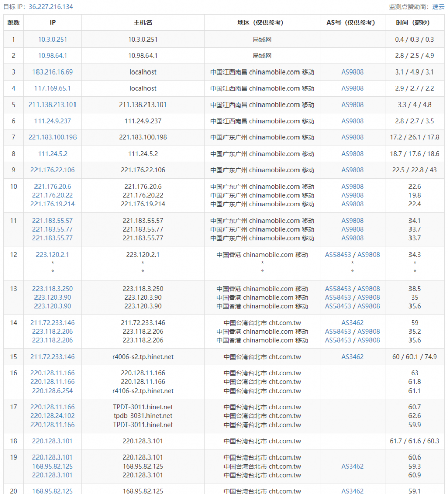Screen dimensions: 448x494
Task: Select hostname r4106-s2.tp.hinet.net in hop 16
Action: [x=143, y=391]
